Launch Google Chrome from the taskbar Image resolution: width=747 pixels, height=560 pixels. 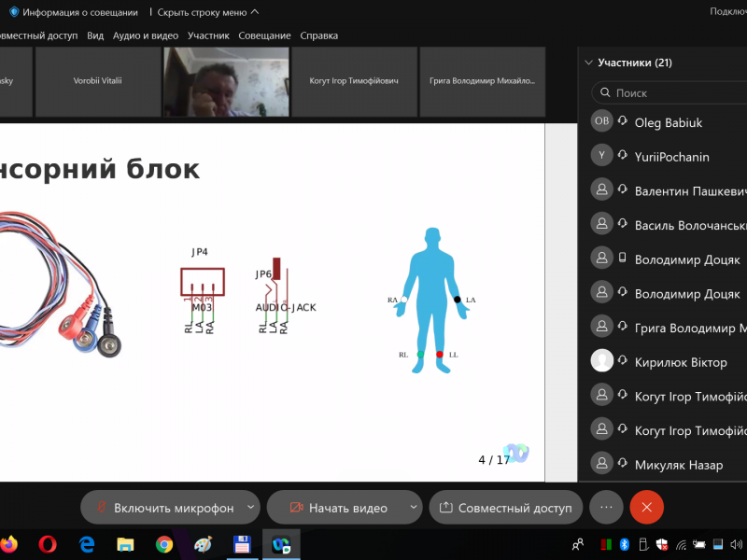click(164, 544)
